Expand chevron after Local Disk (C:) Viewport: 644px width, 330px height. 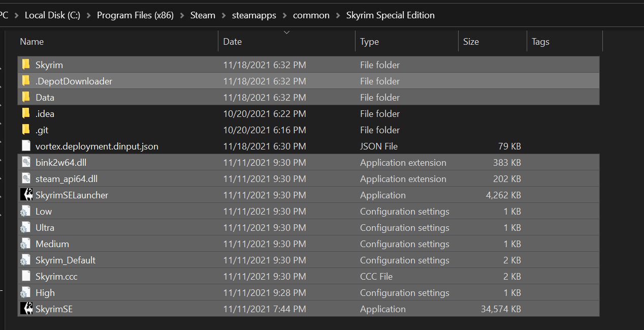tap(89, 16)
